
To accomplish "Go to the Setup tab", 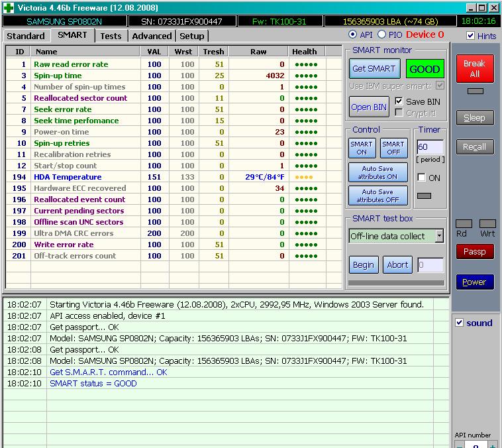I will [192, 36].
